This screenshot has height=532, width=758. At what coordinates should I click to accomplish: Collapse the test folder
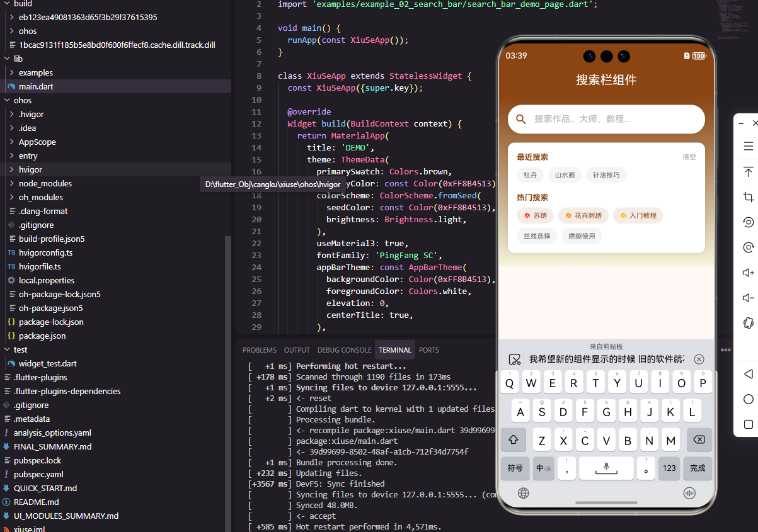point(20,349)
